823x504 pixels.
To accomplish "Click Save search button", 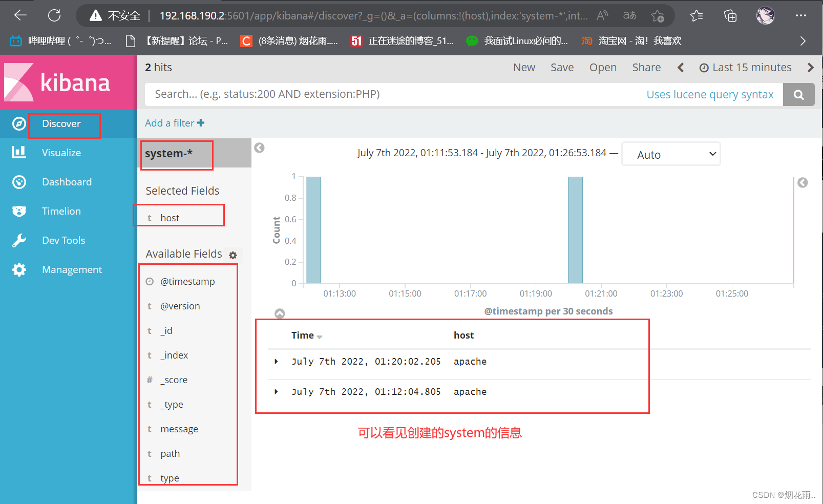I will coord(562,68).
